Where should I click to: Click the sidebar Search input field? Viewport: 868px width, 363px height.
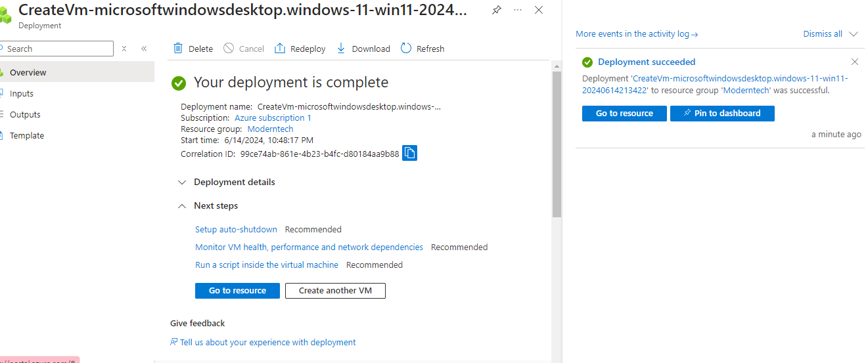point(57,49)
